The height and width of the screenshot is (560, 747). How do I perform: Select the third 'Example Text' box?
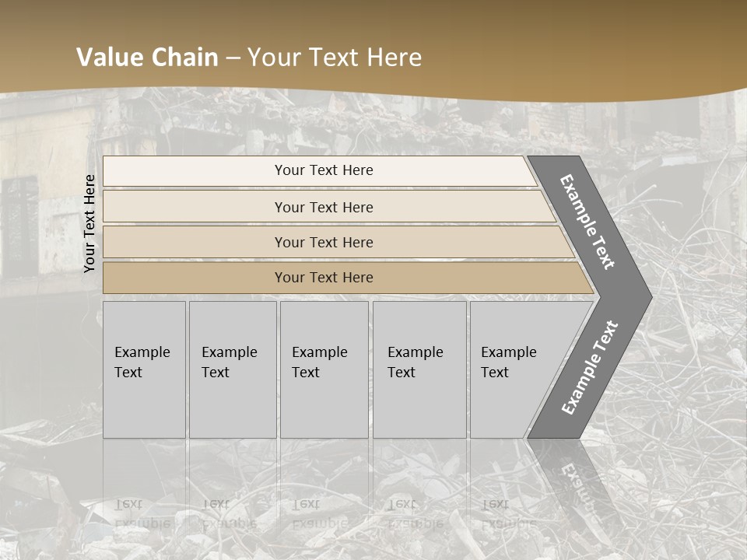point(323,369)
